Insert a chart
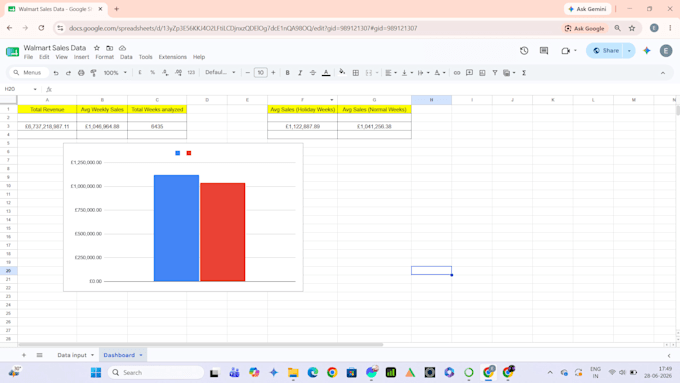This screenshot has width=680, height=383. [482, 73]
